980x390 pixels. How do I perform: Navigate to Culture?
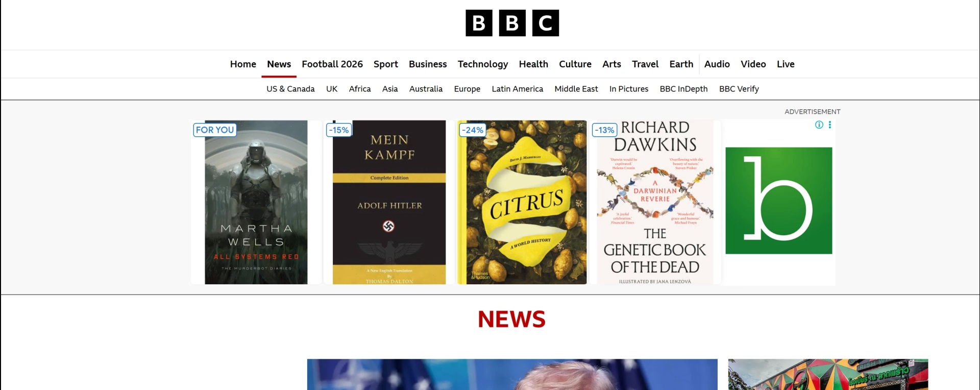(x=575, y=64)
